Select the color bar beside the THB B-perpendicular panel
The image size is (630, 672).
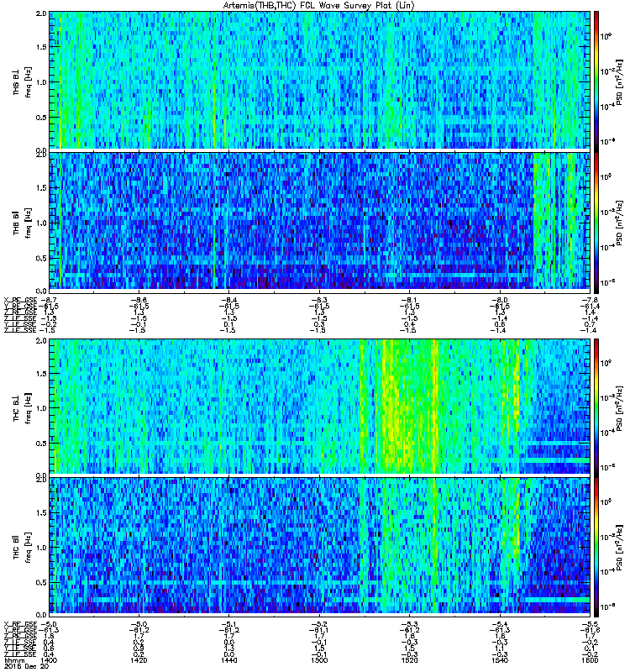click(x=596, y=81)
